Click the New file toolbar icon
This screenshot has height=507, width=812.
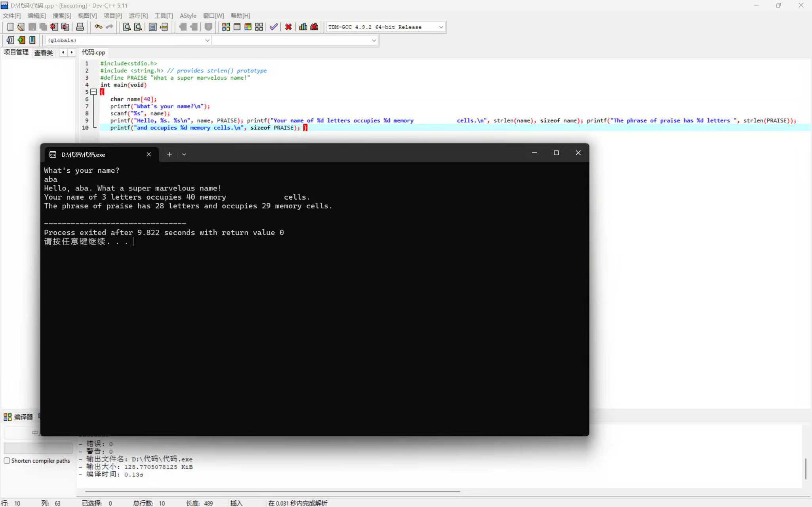coord(10,27)
